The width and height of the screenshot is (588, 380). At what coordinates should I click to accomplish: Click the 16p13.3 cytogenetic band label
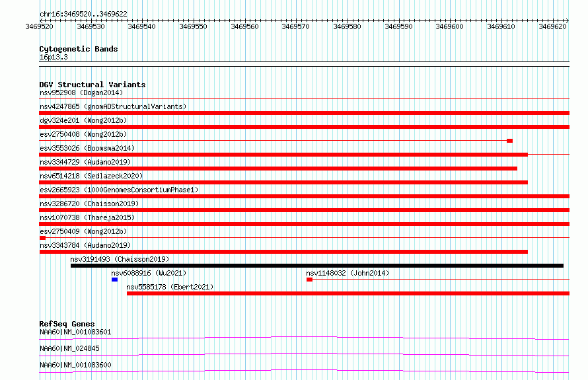54,57
